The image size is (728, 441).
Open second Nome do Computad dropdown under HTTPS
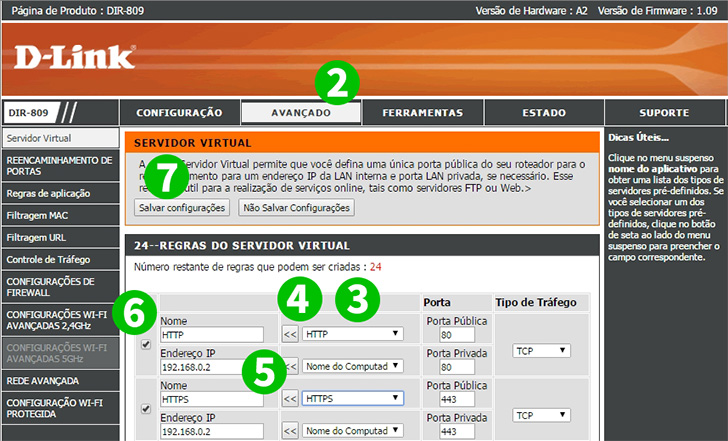pyautogui.click(x=352, y=431)
